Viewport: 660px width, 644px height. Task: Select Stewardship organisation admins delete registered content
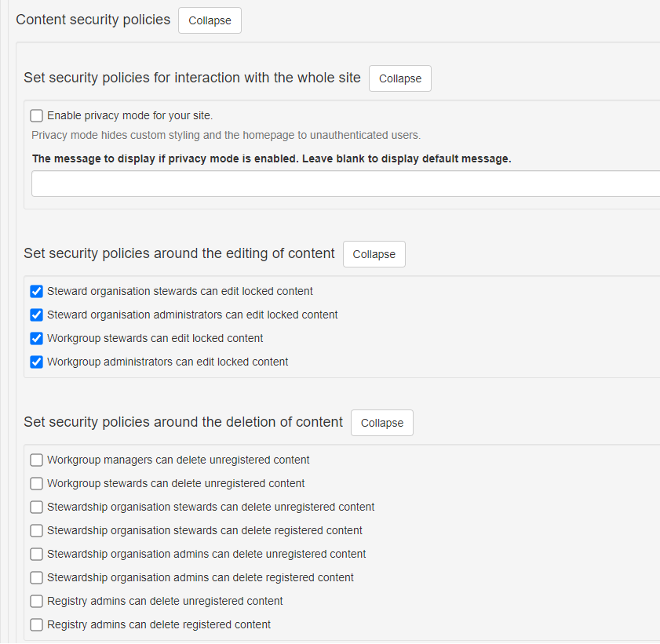[x=37, y=578]
